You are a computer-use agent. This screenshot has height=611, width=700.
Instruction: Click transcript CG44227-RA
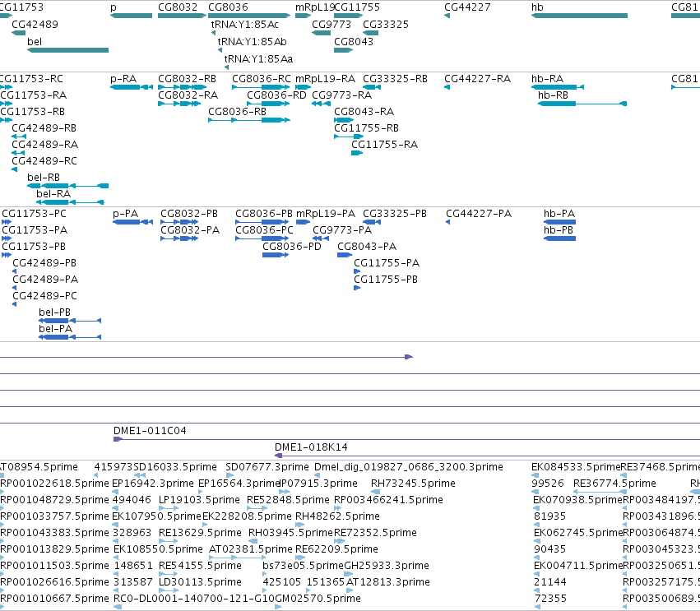(478, 79)
